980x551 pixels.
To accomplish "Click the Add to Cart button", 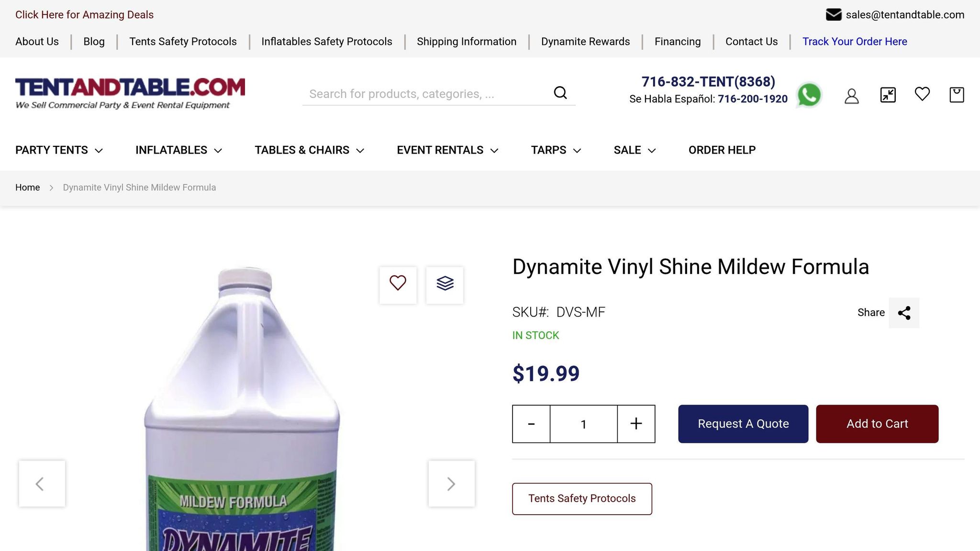I will pos(877,424).
